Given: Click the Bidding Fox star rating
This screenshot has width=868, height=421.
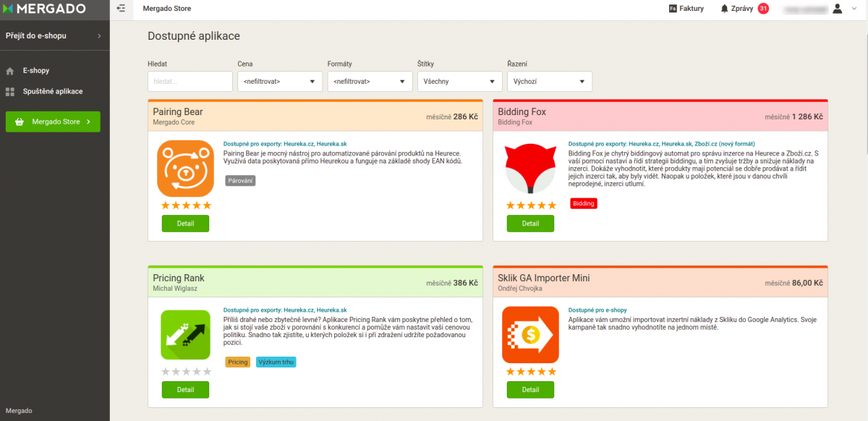Looking at the screenshot, I should pos(531,205).
